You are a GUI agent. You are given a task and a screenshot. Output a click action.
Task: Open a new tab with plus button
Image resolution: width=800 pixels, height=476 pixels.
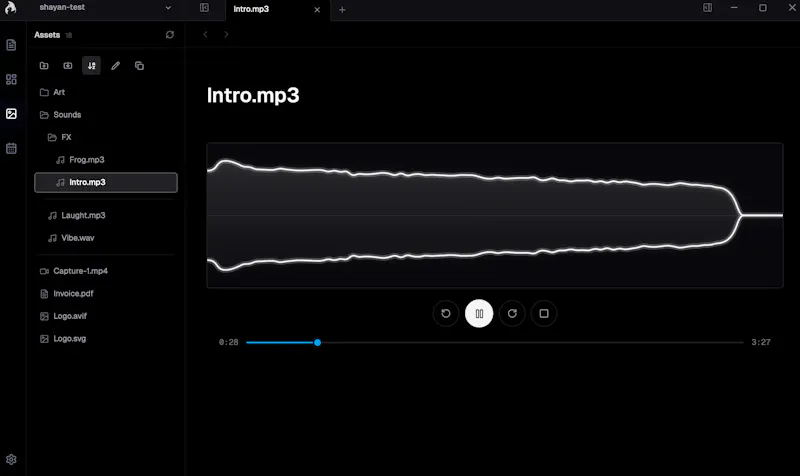coord(342,10)
